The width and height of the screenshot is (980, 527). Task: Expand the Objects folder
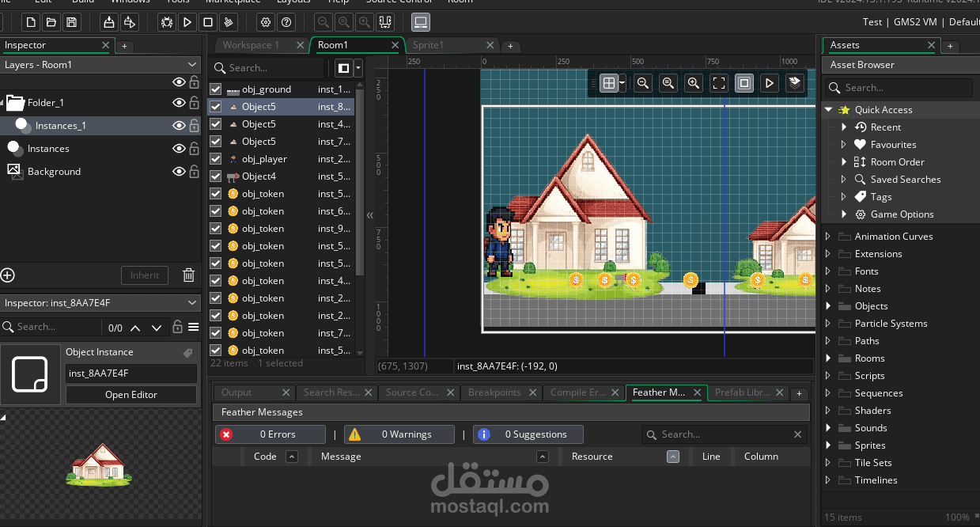pos(828,306)
